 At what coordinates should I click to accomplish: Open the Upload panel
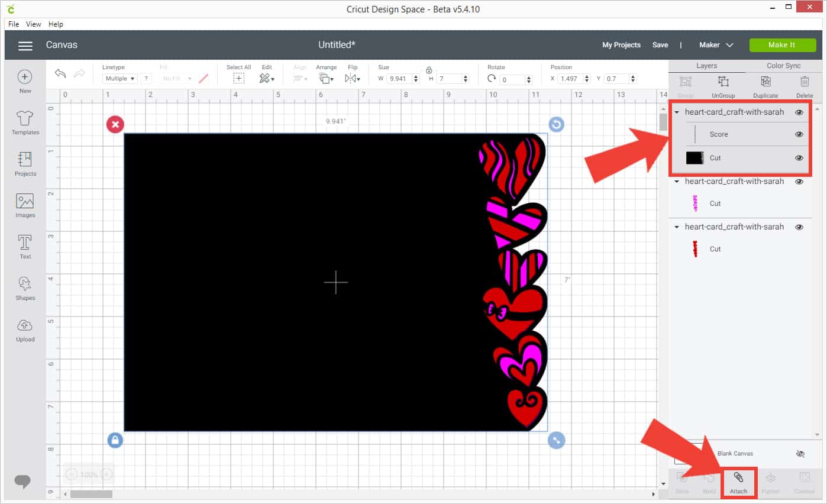[x=25, y=329]
